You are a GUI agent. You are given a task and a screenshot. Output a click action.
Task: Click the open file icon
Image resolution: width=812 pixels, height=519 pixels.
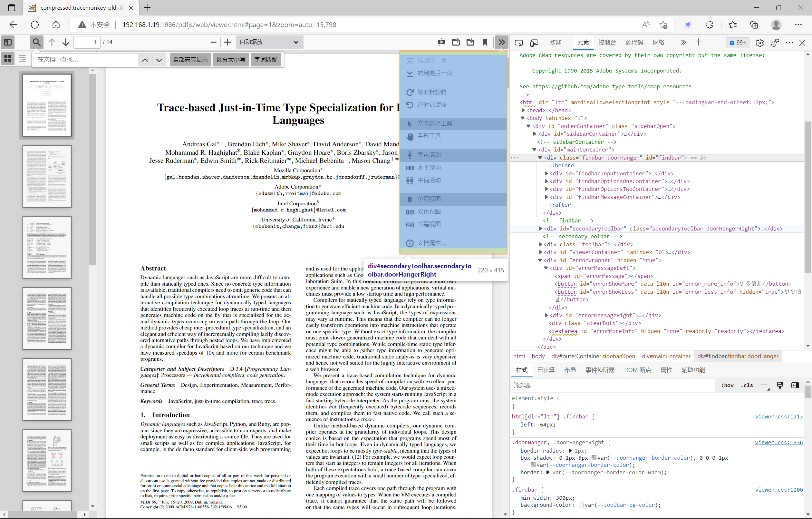point(456,42)
